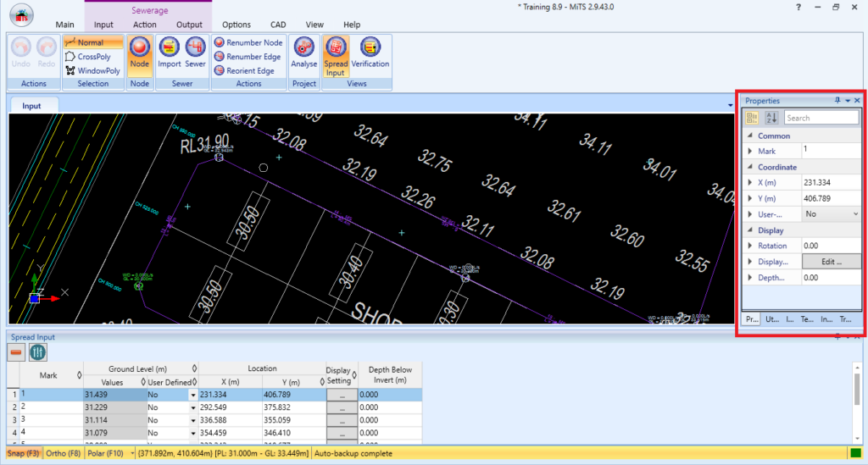868x465 pixels.
Task: Toggle Snap (F3) in status bar
Action: (24, 453)
